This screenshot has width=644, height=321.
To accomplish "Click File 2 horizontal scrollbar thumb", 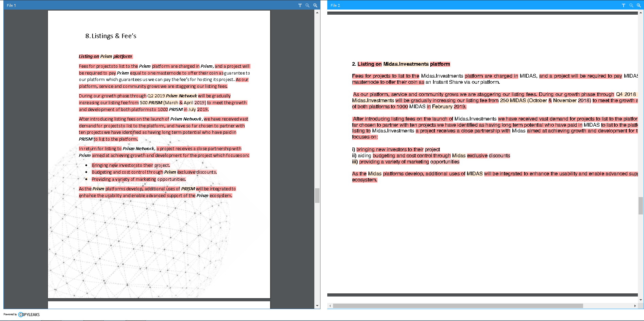I will coord(458,306).
